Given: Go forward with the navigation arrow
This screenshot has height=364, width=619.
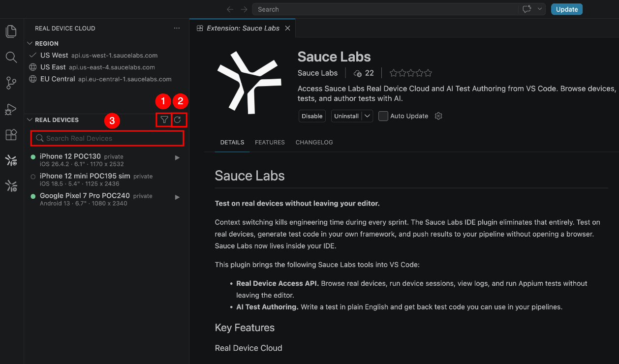Looking at the screenshot, I should (244, 9).
